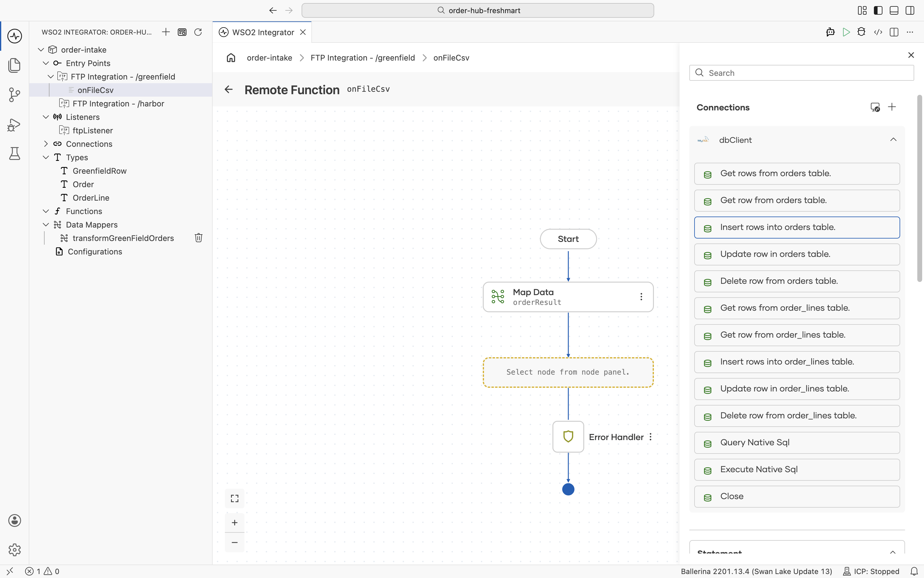Show source code with the </> icon
Screen dimensions: 924x578
pyautogui.click(x=878, y=32)
